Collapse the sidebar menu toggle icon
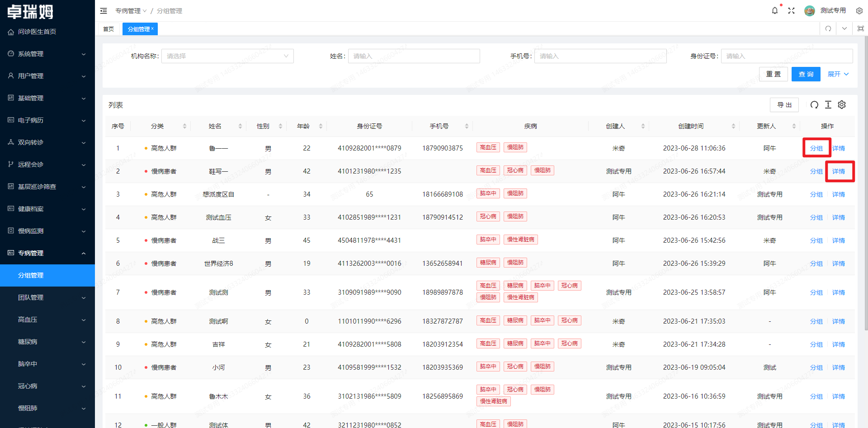Viewport: 868px width, 428px height. pos(104,11)
